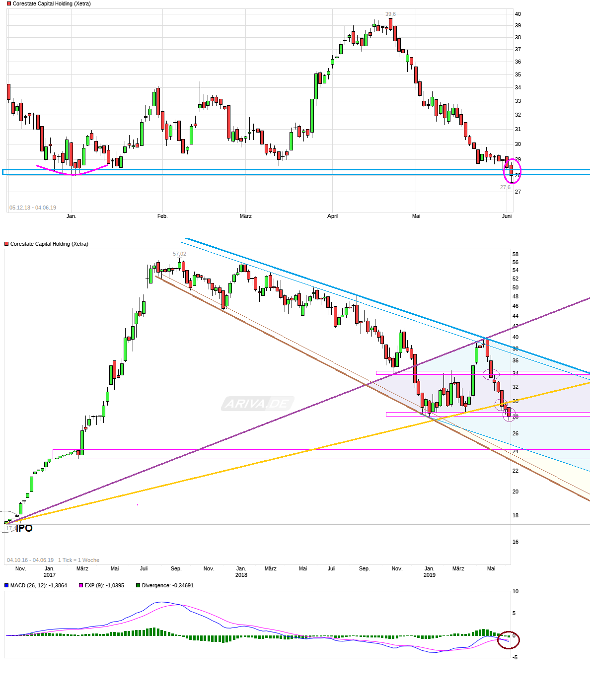
Task: Click the red Corestate legend square on lower chart
Action: tap(6, 243)
